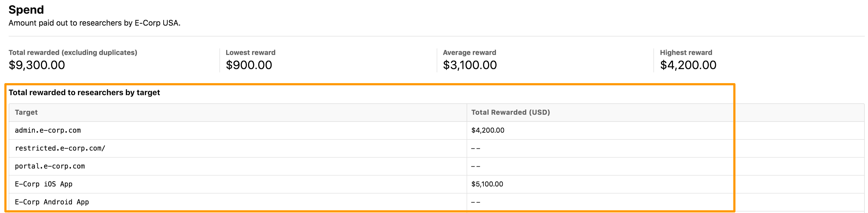
Task: Click the Total rewarded $9,300.00 figure
Action: tap(37, 65)
